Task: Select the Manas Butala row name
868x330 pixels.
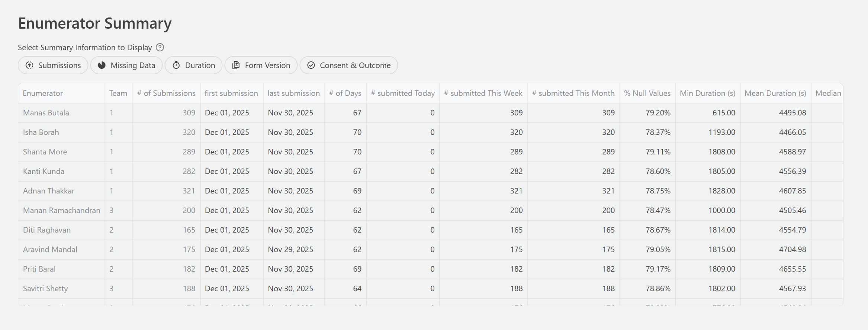Action: click(x=46, y=113)
